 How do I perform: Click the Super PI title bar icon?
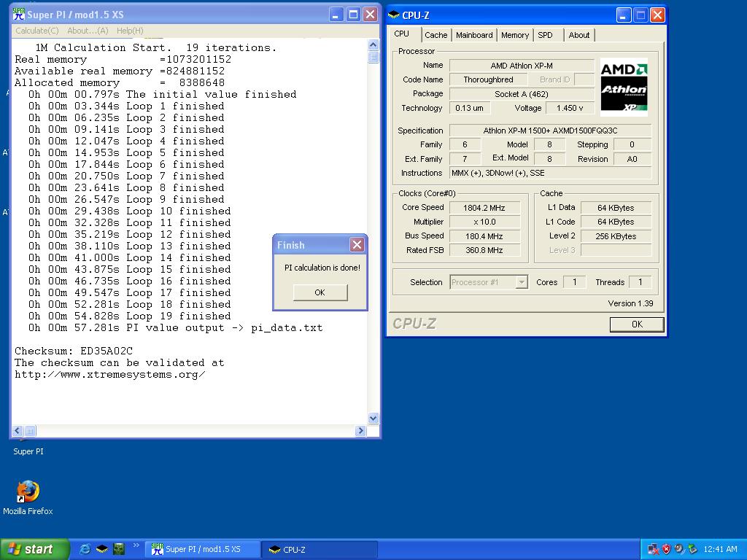18,15
